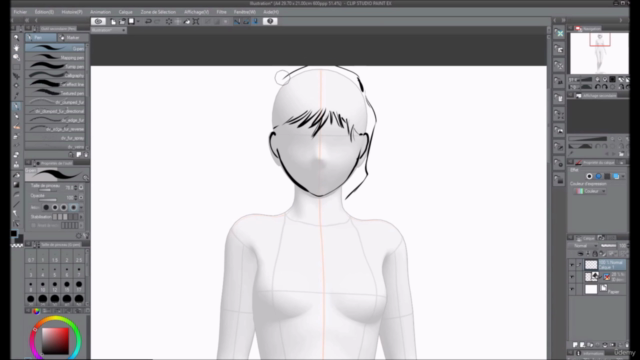The width and height of the screenshot is (640, 360).
Task: Select transparent color swatch
Action: [17, 246]
